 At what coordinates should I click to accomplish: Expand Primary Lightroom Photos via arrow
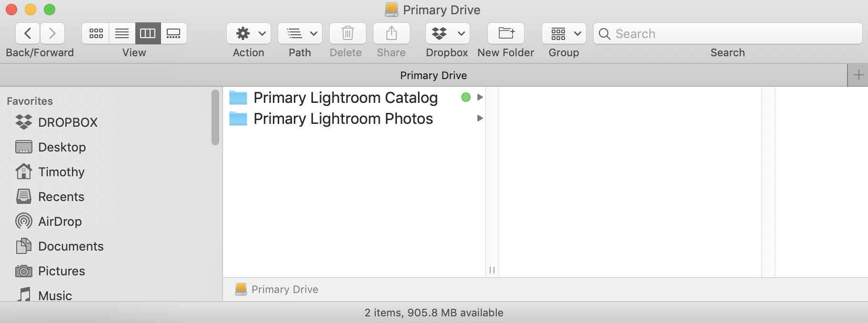coord(480,118)
